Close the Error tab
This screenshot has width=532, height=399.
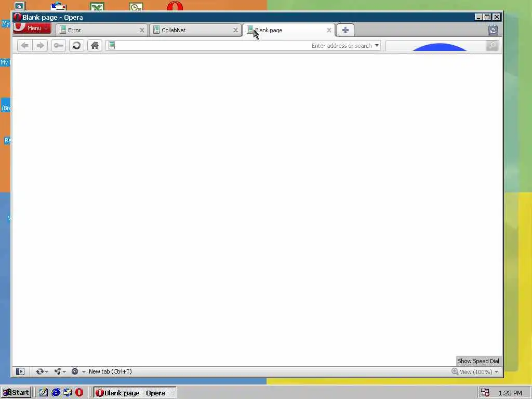(x=142, y=30)
